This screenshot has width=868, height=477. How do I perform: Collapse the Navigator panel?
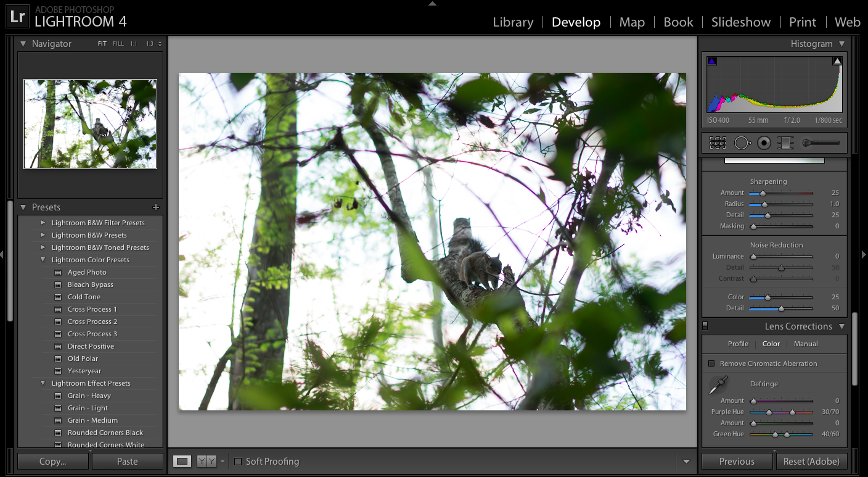tap(23, 44)
